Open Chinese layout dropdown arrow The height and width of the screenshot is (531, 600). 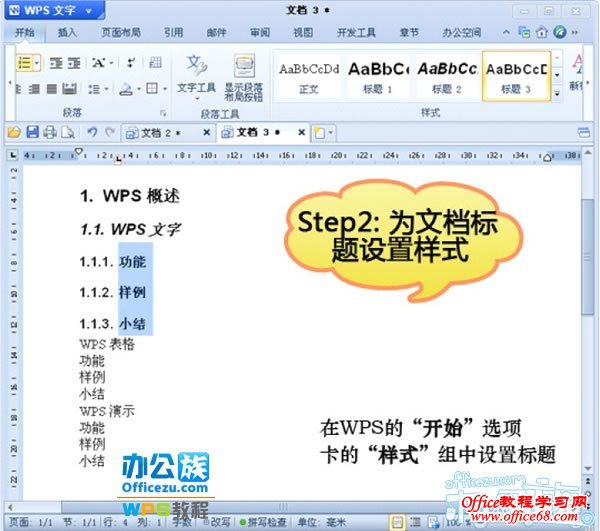pyautogui.click(x=111, y=63)
